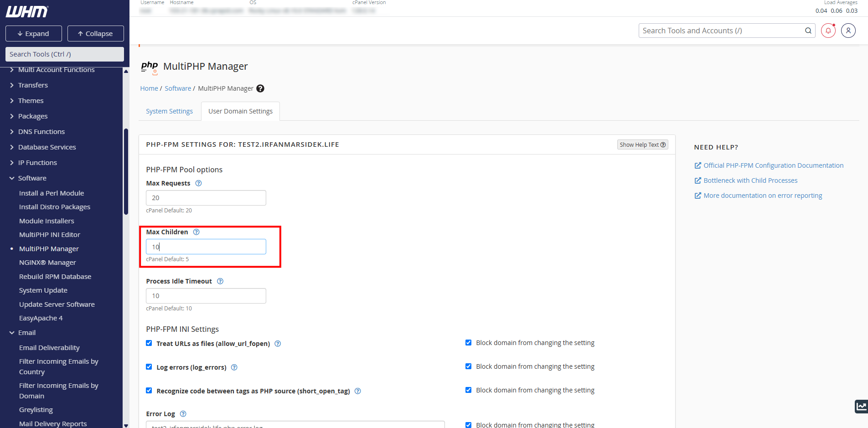Open System Update in sidebar

[x=43, y=290]
